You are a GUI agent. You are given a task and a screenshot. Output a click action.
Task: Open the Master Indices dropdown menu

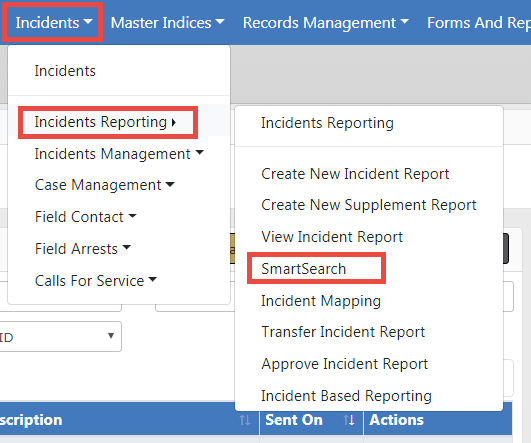click(167, 23)
